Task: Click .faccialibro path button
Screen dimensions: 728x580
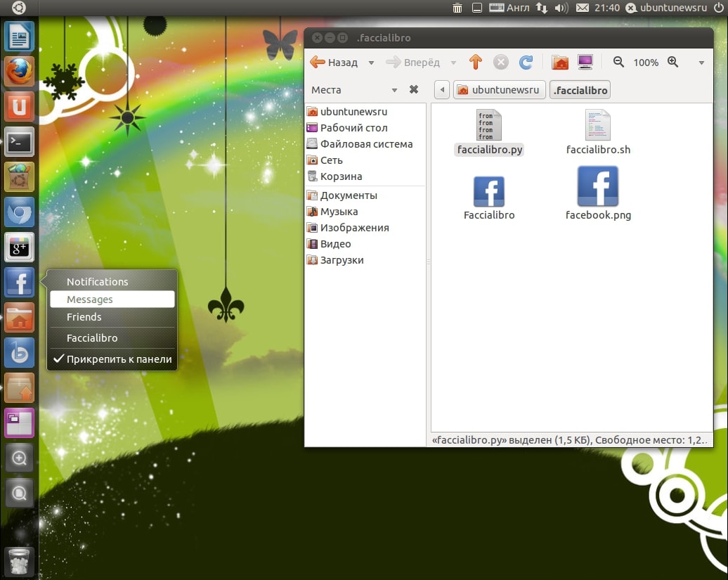Action: click(580, 90)
